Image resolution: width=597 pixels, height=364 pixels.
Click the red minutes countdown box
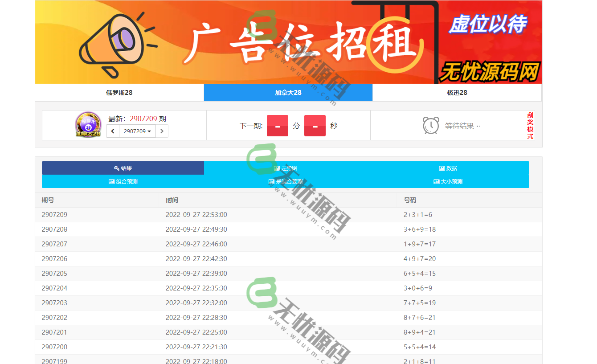pos(278,126)
